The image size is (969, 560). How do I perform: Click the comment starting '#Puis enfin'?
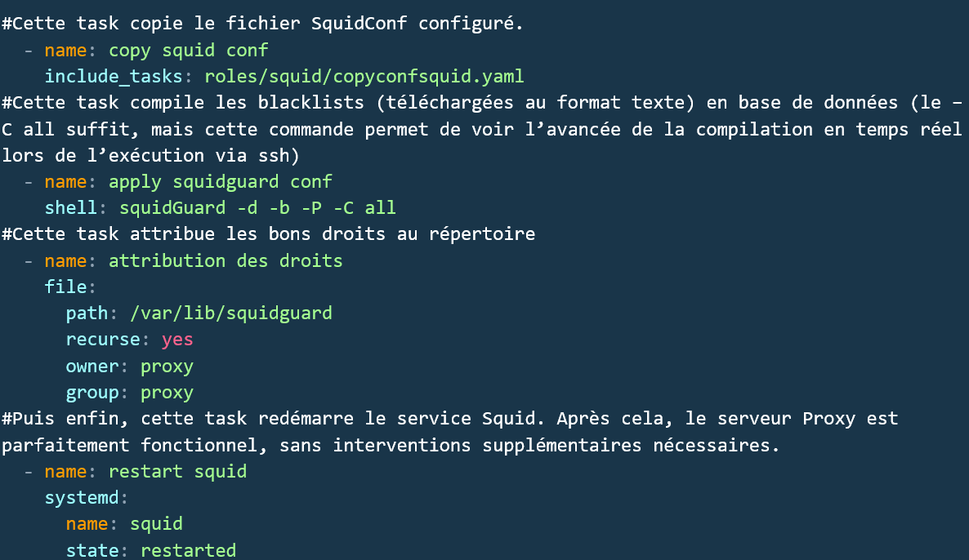pos(449,419)
